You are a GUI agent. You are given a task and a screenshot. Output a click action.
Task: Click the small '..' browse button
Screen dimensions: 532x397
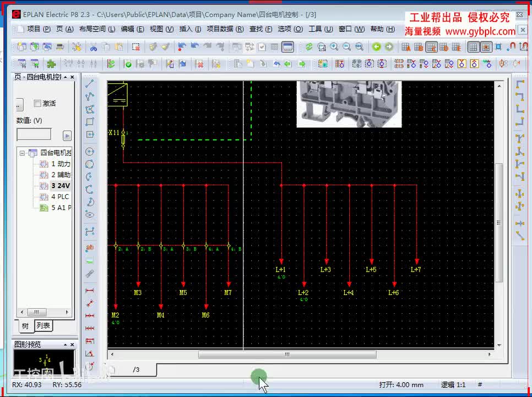(x=19, y=105)
